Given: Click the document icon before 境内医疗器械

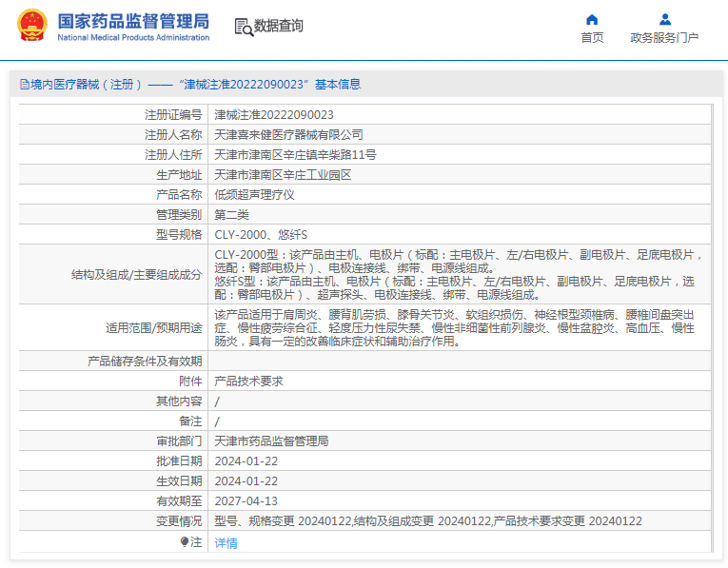Looking at the screenshot, I should coord(24,85).
